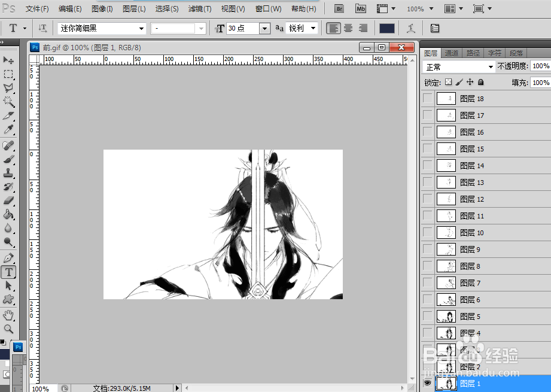Screen dimensions: 551x392
Task: Left align text
Action: point(333,28)
